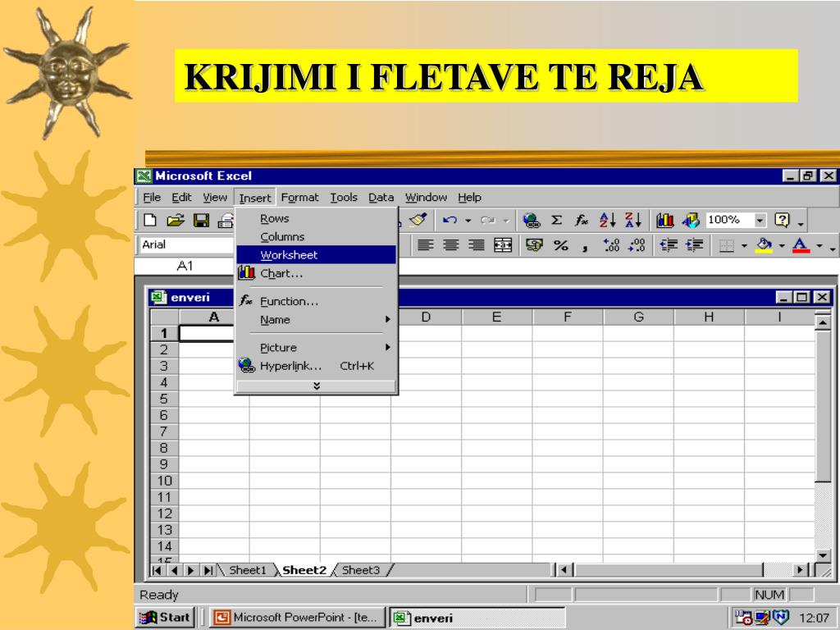Align text left in the formatting toolbar
Viewport: 840px width, 630px height.
coord(425,245)
